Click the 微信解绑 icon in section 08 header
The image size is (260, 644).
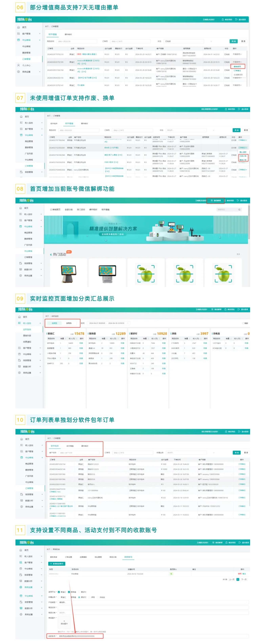tap(212, 201)
